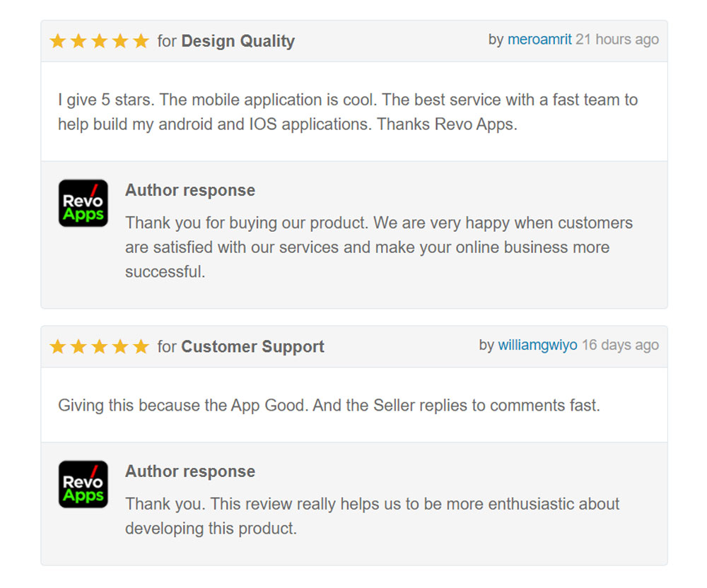Select the 'Design Quality' review heading
The width and height of the screenshot is (707, 588).
[x=238, y=41]
